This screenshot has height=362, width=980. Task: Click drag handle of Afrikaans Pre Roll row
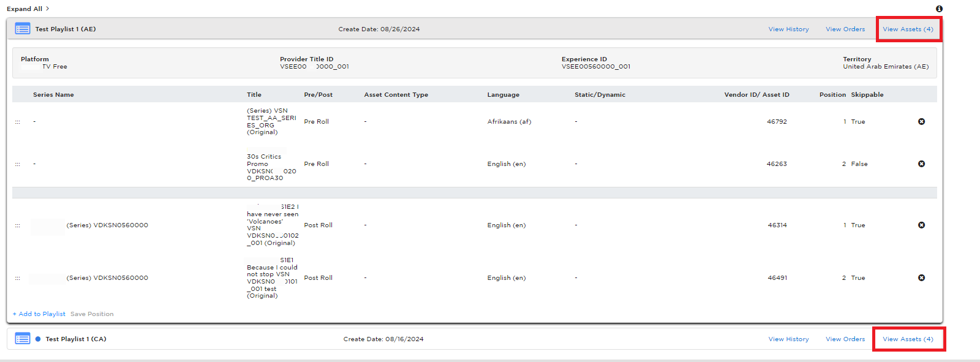pyautogui.click(x=17, y=122)
